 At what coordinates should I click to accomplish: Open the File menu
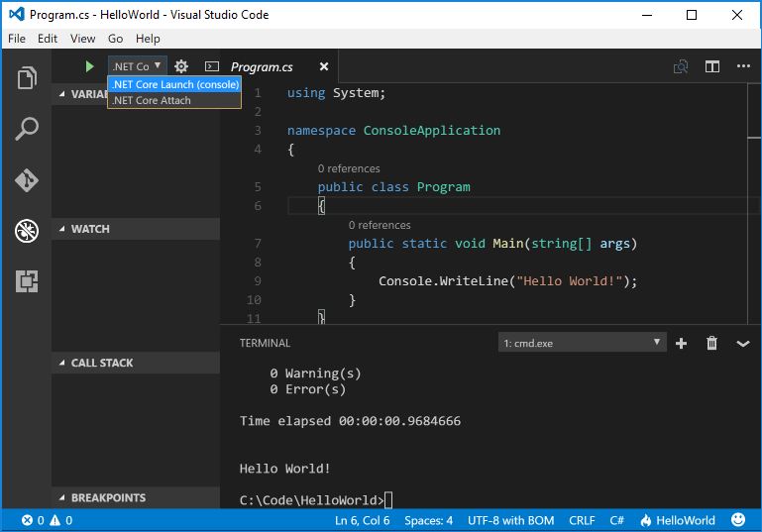tap(17, 39)
